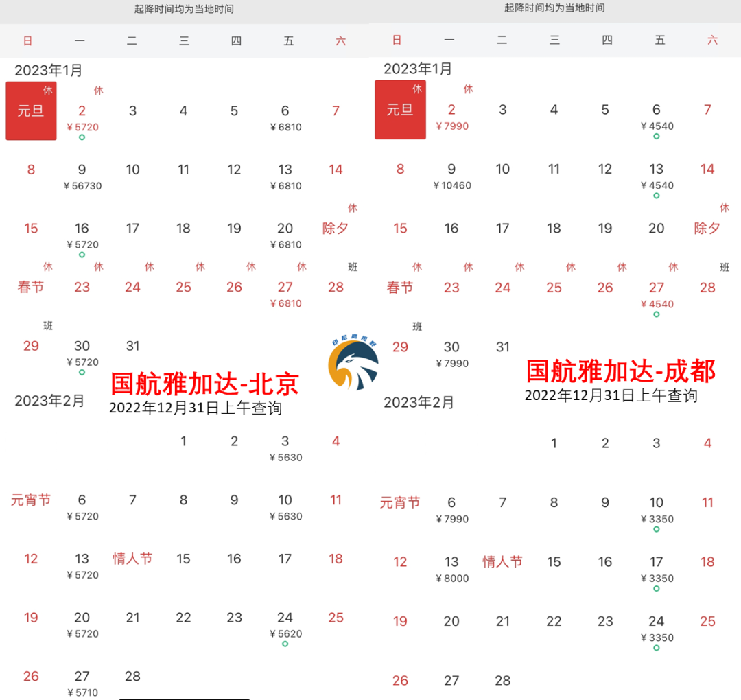Choose 元宵节 date in Beijing calendar
741x700 pixels.
pyautogui.click(x=31, y=500)
